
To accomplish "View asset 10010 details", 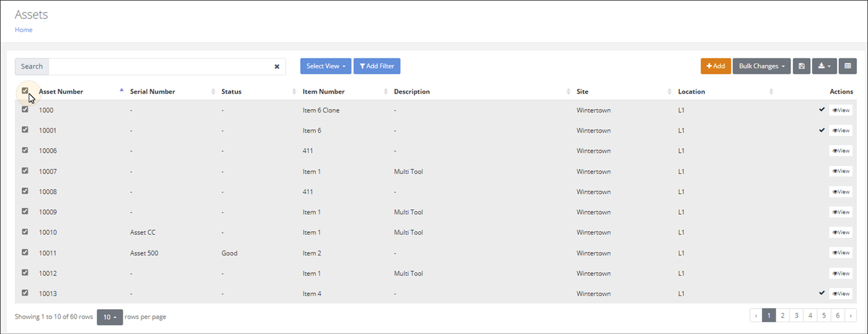I will pyautogui.click(x=841, y=232).
